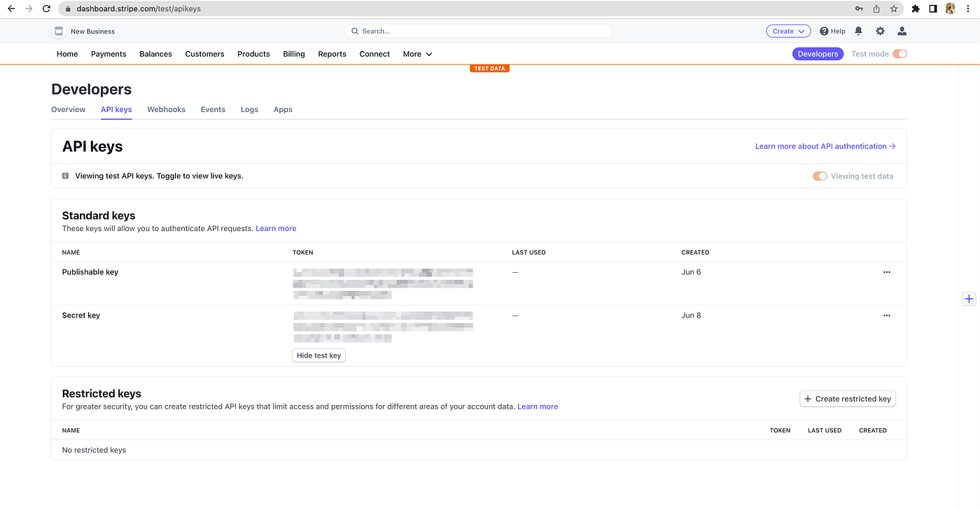Screen dimensions: 980x510
Task: Reload the page with the refresh icon
Action: tap(46, 9)
